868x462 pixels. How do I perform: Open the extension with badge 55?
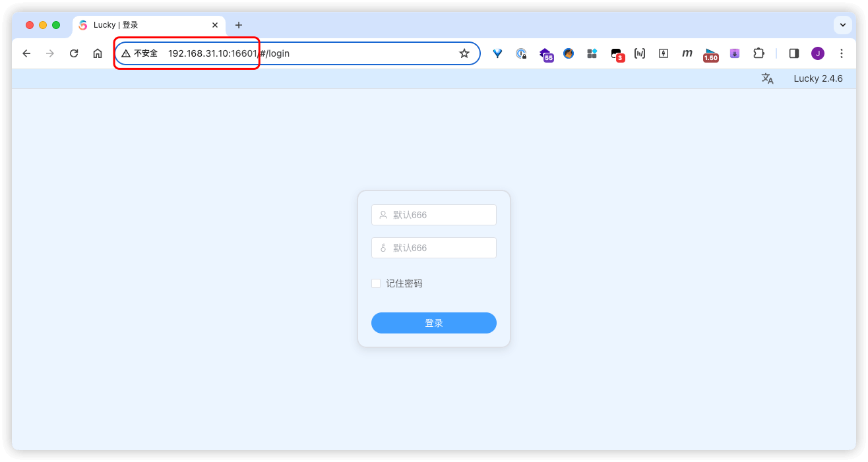(545, 54)
